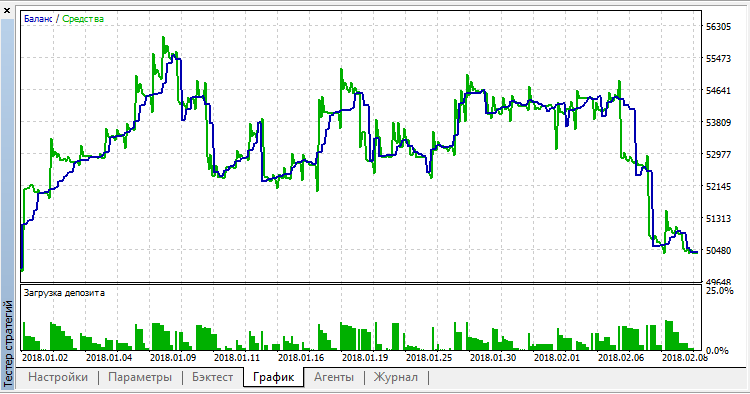Click the 51313 axis value
750x394 pixels.
(x=718, y=219)
